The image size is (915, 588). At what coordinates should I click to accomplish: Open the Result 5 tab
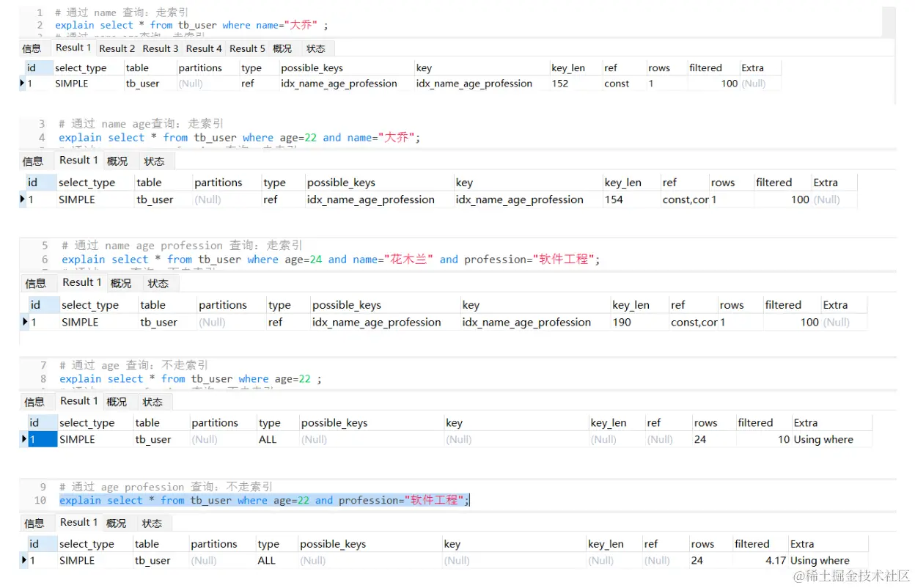pos(247,48)
